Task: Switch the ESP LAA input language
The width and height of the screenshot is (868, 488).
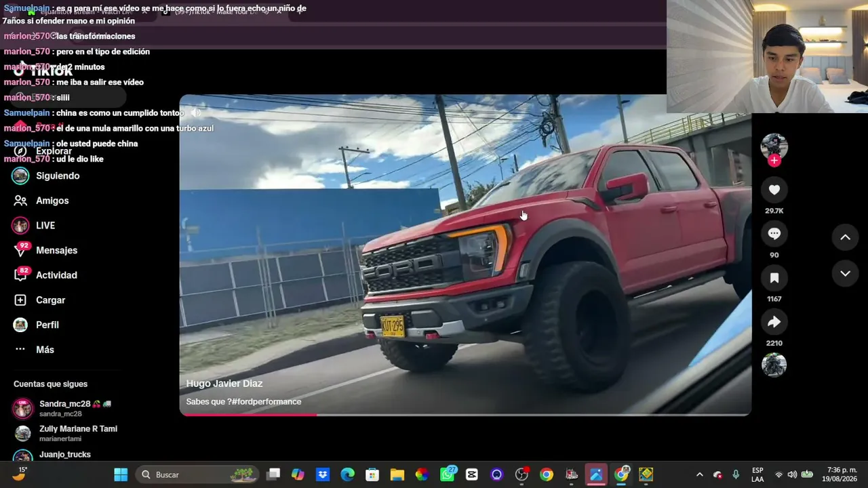Action: click(x=757, y=474)
